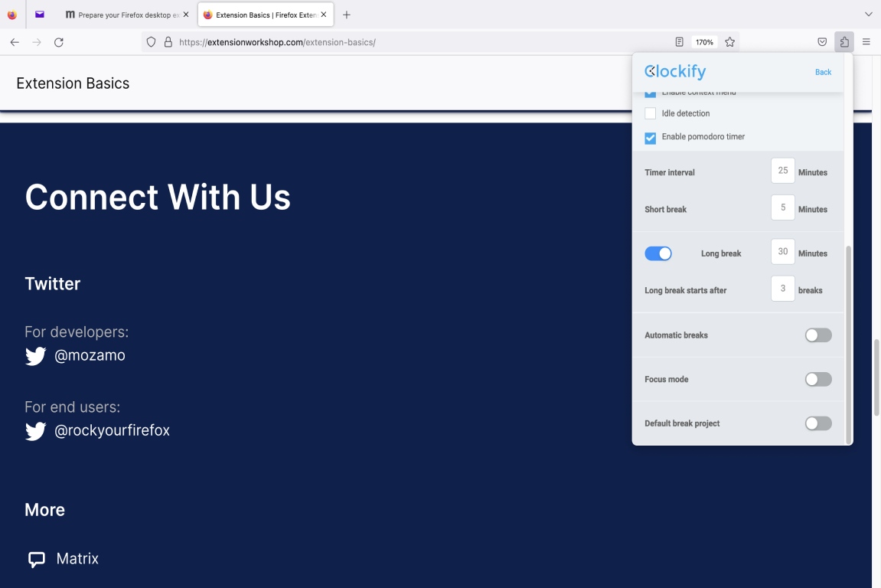Open a new browser tab
The image size is (881, 588).
point(347,15)
